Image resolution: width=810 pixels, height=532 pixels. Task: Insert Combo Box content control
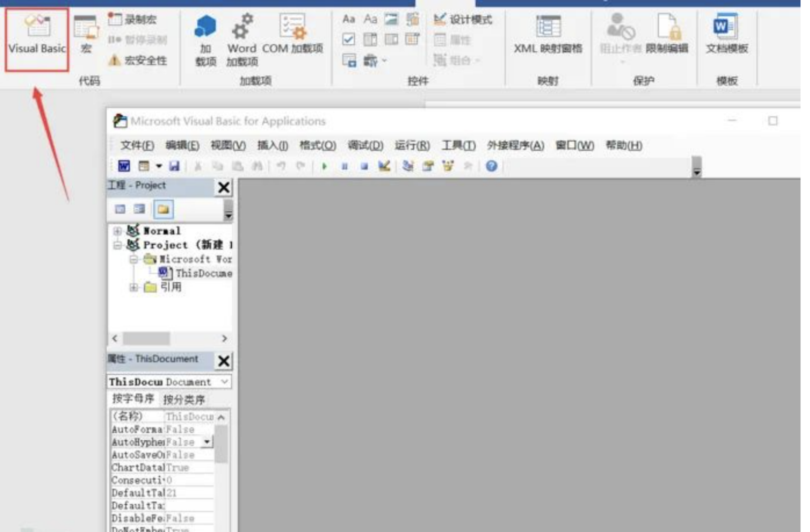click(x=370, y=39)
